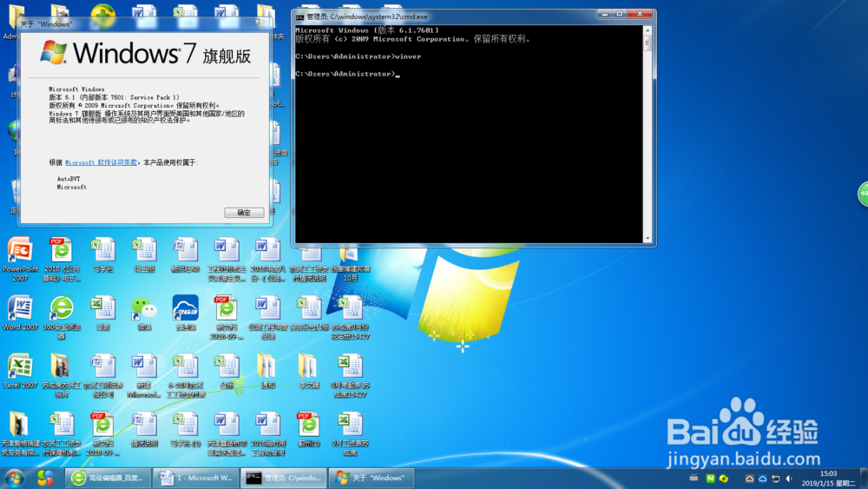Close the About Windows dialog
The width and height of the screenshot is (868, 489).
click(258, 23)
